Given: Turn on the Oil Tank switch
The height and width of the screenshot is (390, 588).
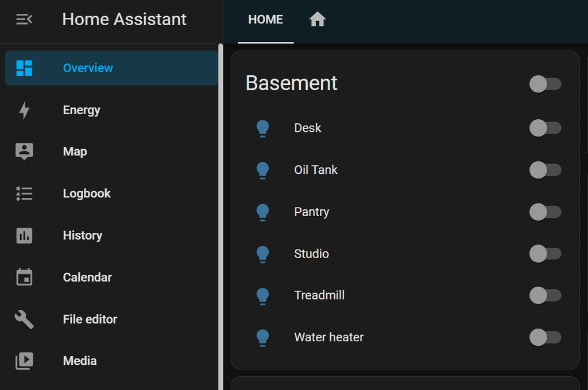Looking at the screenshot, I should pos(545,170).
